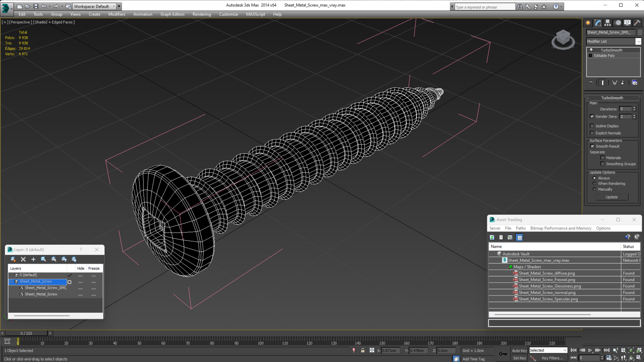Viewport: 644px width, 362px height.
Task: Enable Separate by Materials checkbox
Action: pos(602,157)
